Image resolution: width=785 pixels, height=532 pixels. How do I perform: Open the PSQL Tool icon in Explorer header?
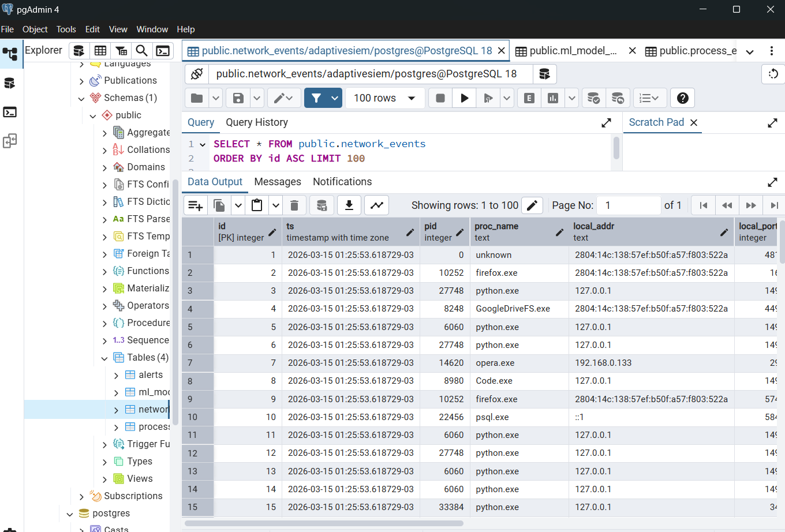[163, 50]
